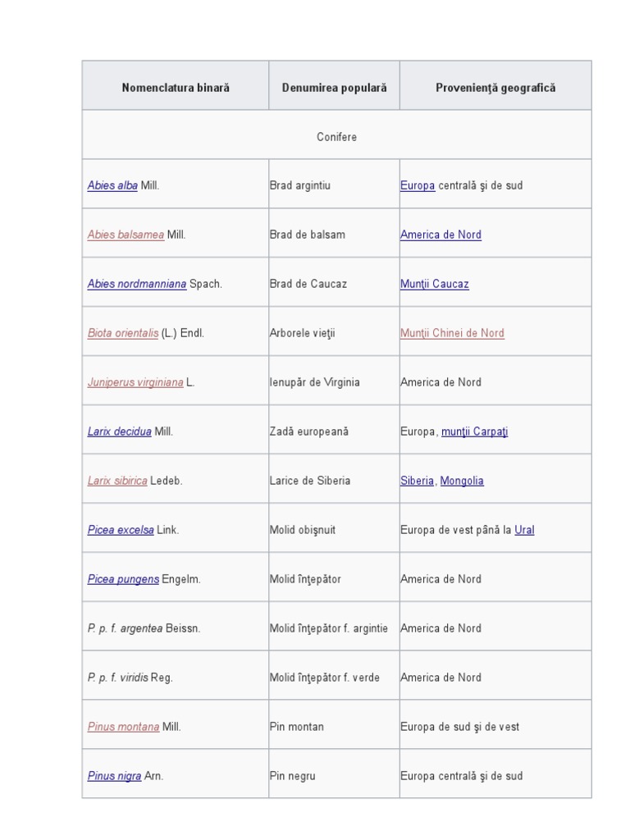Click the Mongolia link
This screenshot has height=840, width=630.
pyautogui.click(x=462, y=481)
